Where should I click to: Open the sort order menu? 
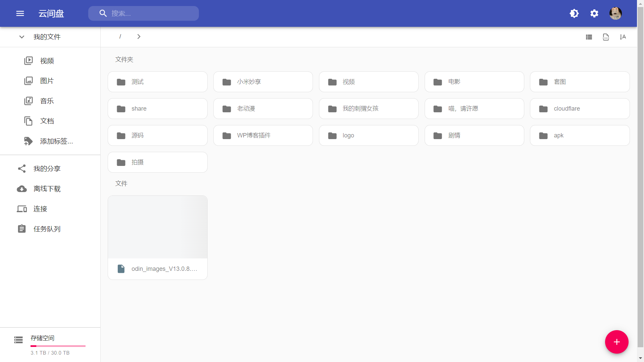(x=623, y=37)
